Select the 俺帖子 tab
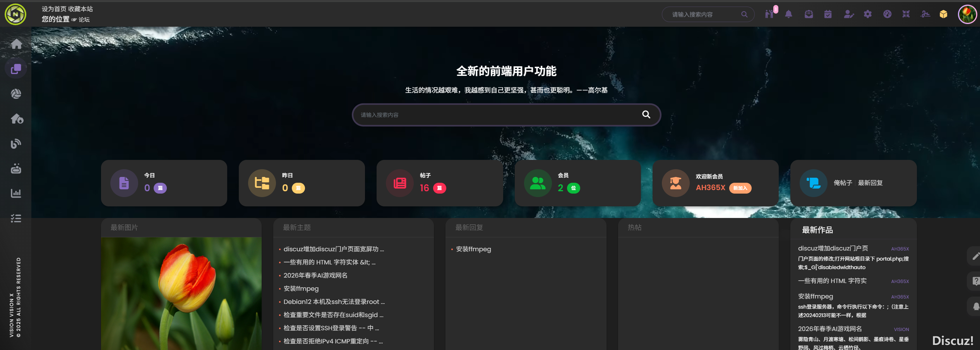This screenshot has width=980, height=350. (x=843, y=183)
